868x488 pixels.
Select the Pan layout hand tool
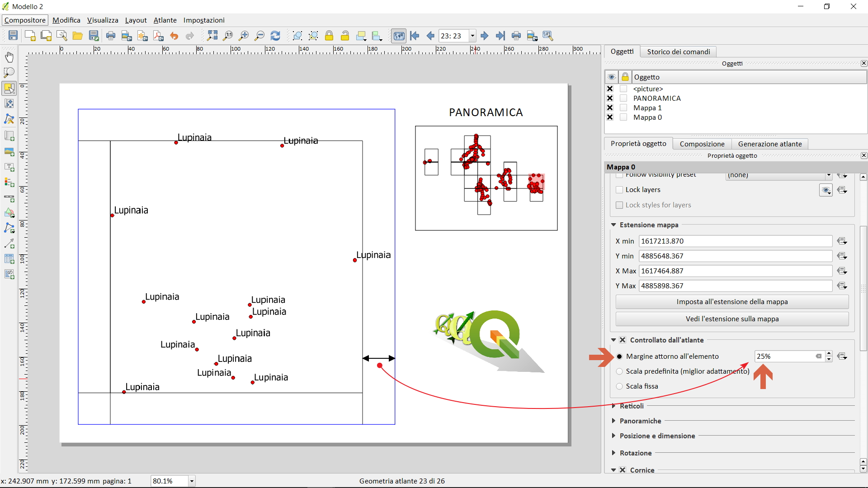click(9, 57)
